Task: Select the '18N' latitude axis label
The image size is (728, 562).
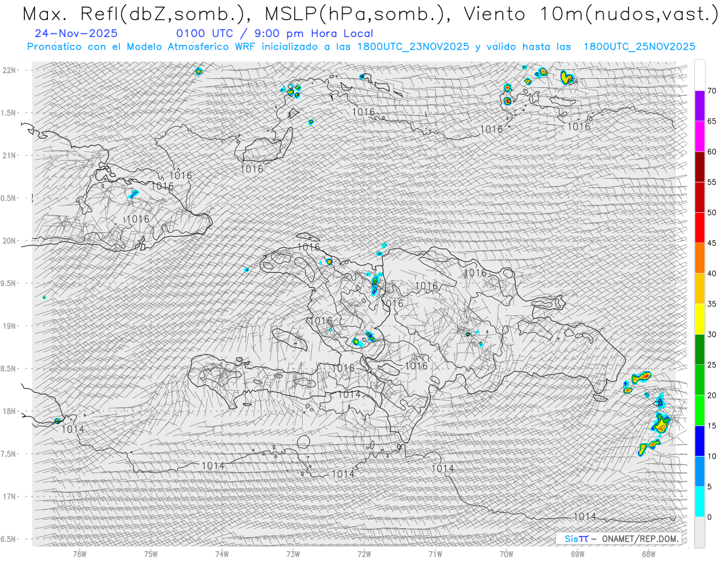Action: [10, 412]
